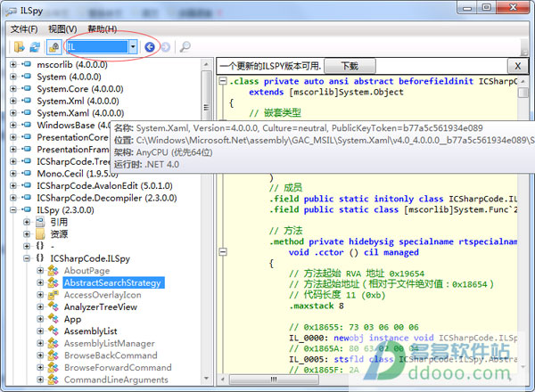Image resolution: width=535 pixels, height=392 pixels.
Task: Open search with the magnifier icon
Action: pos(185,46)
